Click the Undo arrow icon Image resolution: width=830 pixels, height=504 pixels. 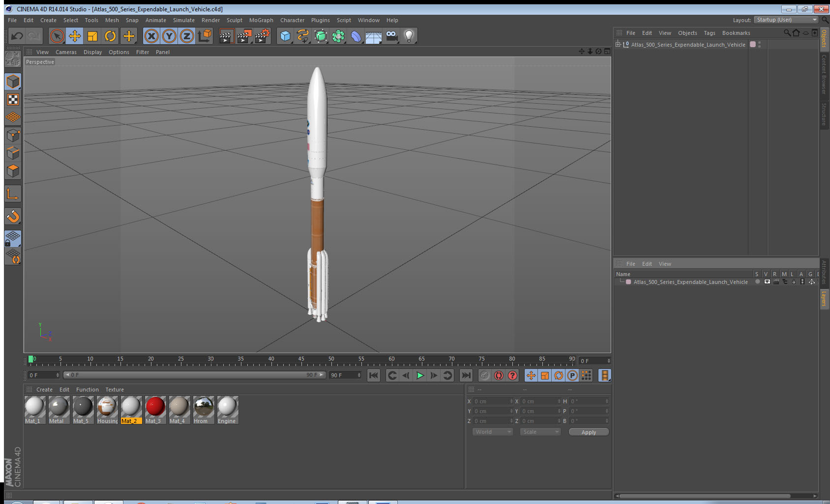[x=17, y=36]
